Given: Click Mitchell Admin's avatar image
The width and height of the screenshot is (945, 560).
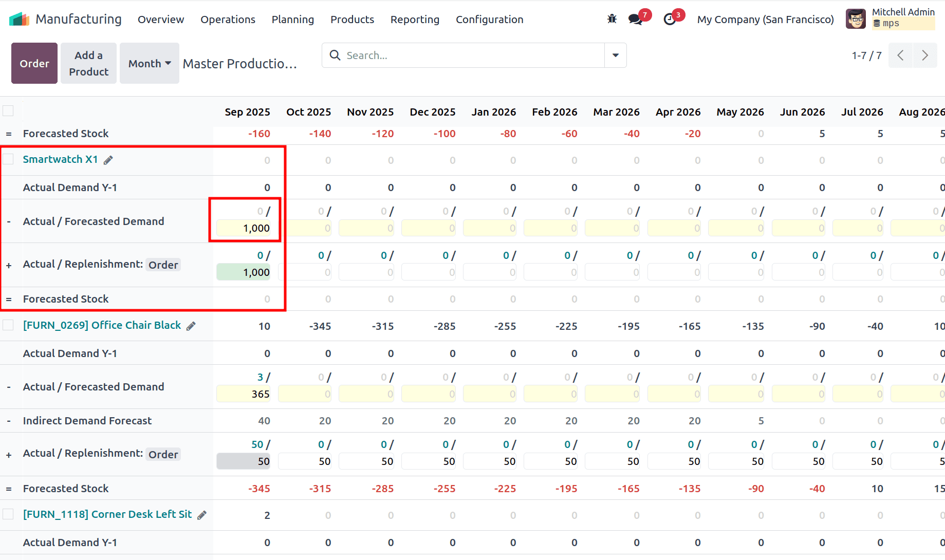Looking at the screenshot, I should 855,18.
